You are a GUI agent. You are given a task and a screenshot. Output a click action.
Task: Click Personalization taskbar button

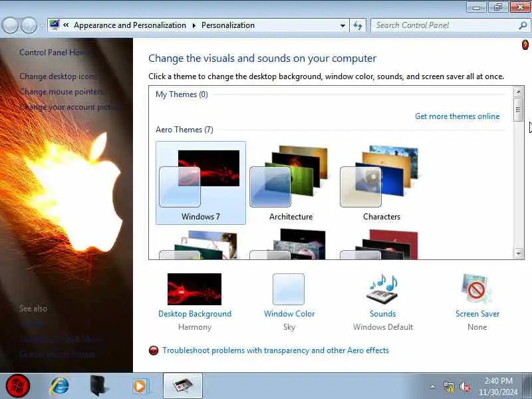(183, 386)
